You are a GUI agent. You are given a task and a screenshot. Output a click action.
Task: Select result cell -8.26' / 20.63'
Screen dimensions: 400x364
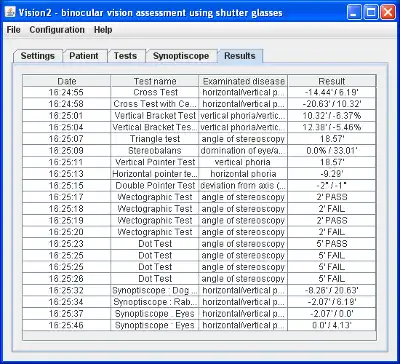332,290
